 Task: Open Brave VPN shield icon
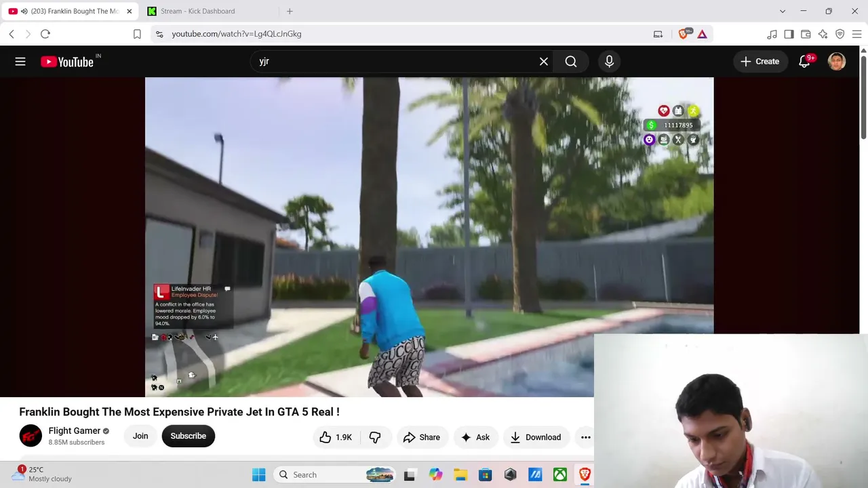840,34
